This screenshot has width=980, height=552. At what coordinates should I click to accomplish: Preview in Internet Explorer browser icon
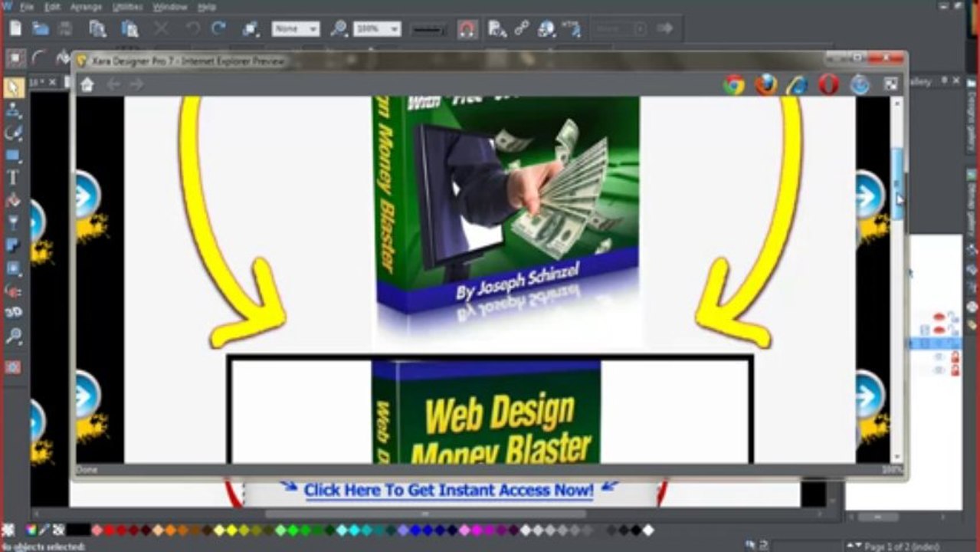(798, 85)
